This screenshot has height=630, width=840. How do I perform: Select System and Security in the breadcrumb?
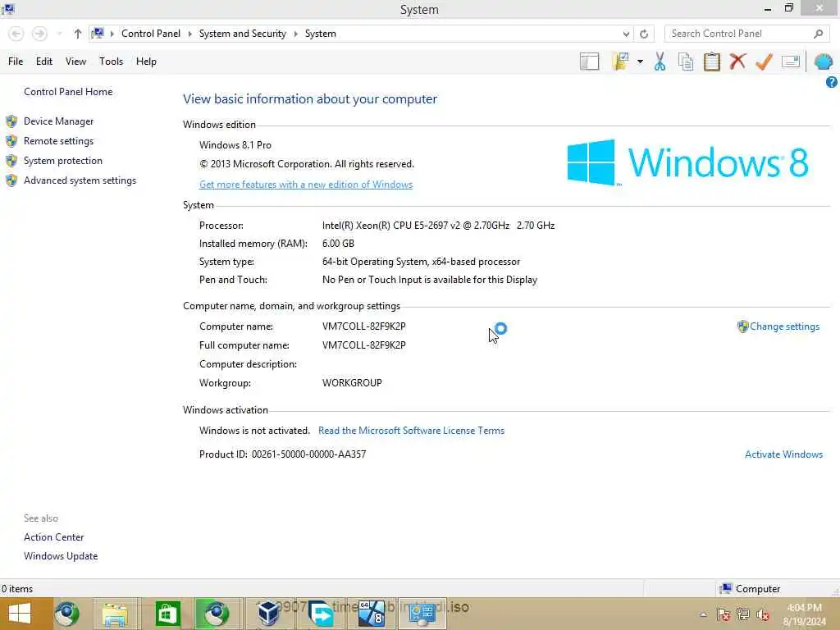(242, 34)
